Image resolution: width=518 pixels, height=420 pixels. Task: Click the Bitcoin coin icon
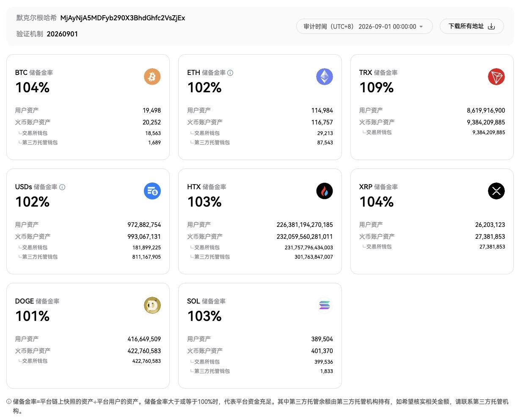click(x=152, y=77)
